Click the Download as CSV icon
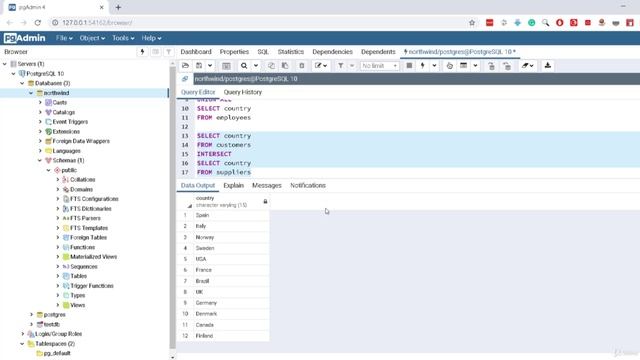The width and height of the screenshot is (640, 360). (x=548, y=66)
